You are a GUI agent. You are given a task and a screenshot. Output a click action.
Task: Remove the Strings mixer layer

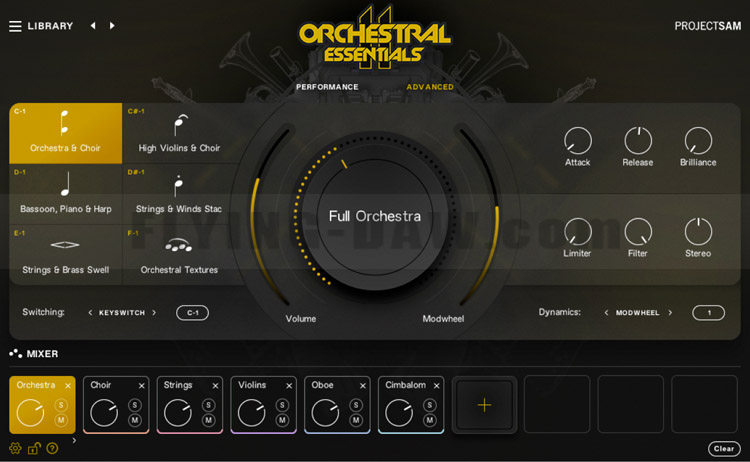point(215,386)
